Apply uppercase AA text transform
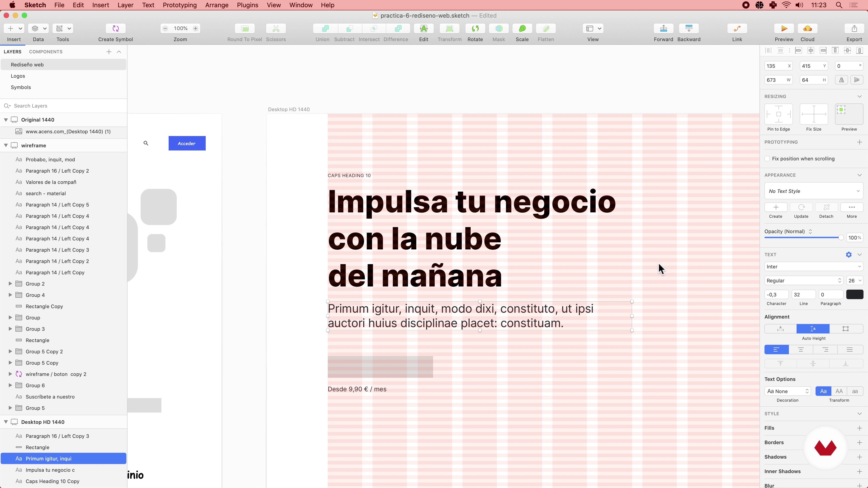This screenshot has height=488, width=868. [839, 391]
